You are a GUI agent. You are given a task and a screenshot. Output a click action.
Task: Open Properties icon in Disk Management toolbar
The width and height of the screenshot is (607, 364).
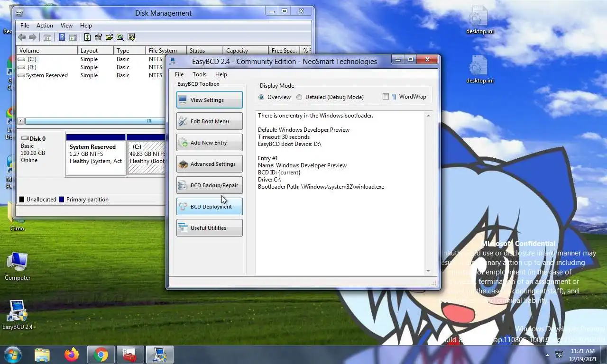tap(98, 37)
